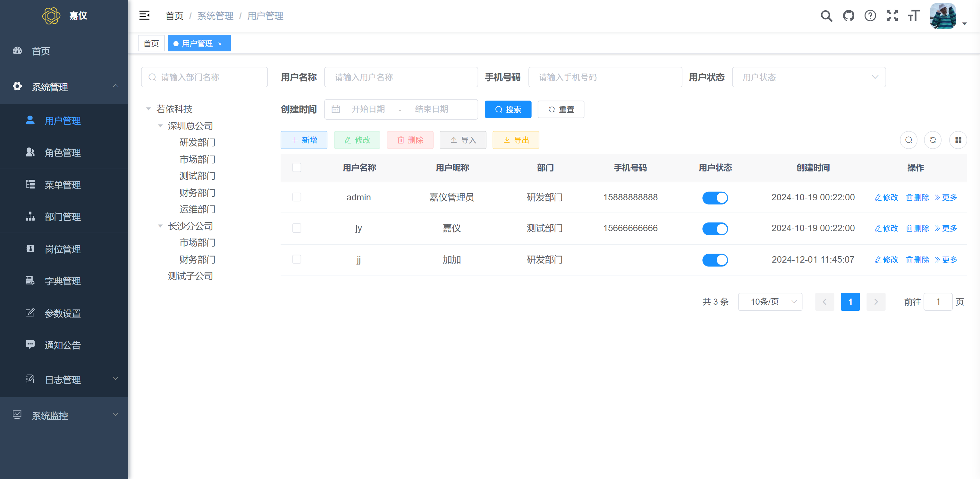Open the header search magnifier icon
The width and height of the screenshot is (980, 479).
click(826, 16)
